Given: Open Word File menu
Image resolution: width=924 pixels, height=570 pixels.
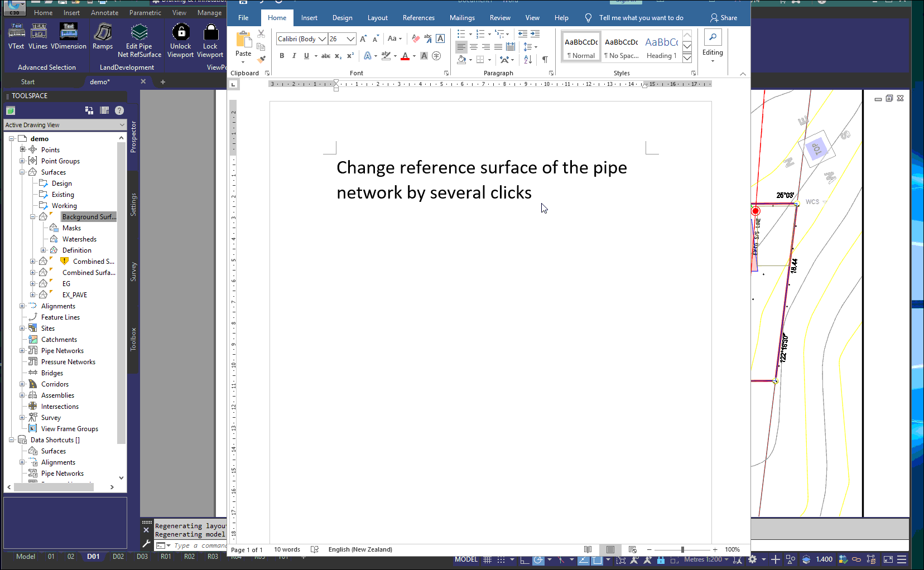Looking at the screenshot, I should coord(243,18).
